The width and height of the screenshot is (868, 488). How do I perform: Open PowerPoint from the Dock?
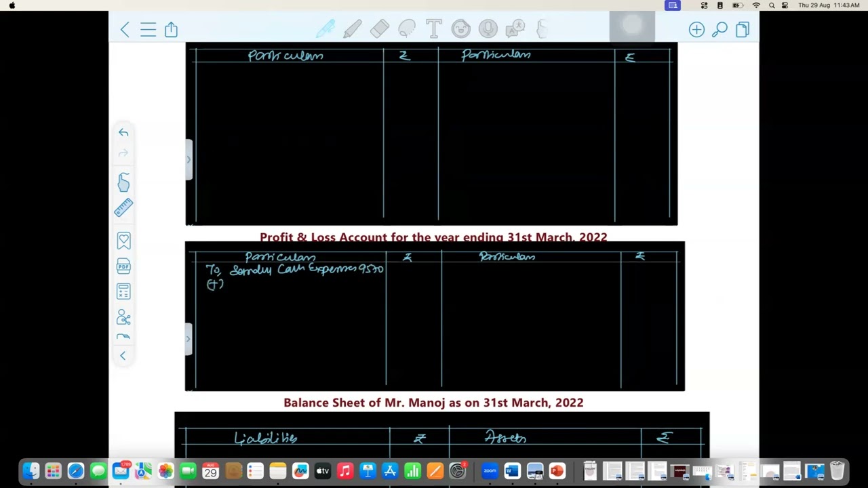(557, 470)
